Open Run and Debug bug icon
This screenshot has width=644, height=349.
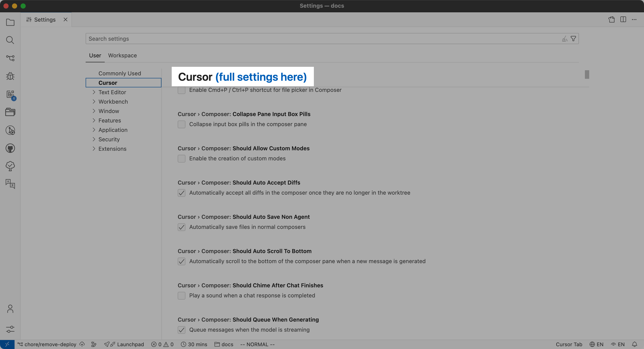(10, 76)
